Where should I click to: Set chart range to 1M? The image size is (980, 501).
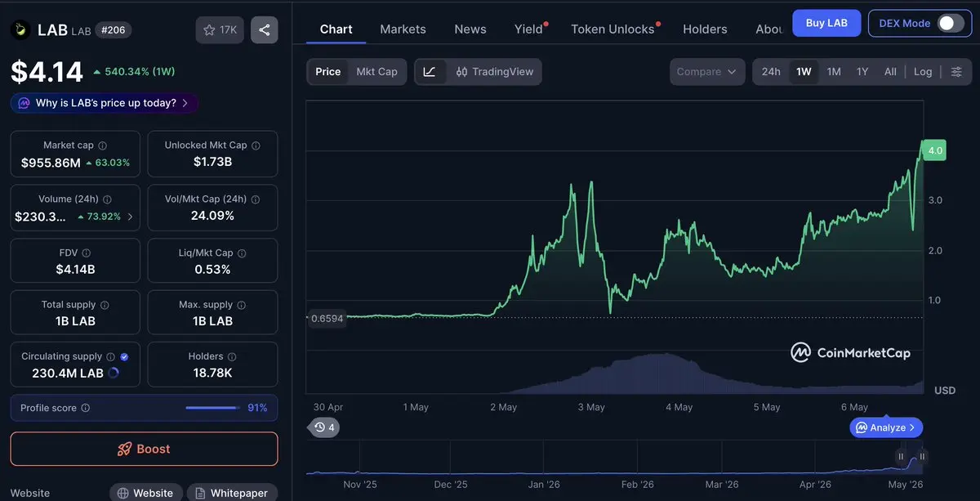pos(834,72)
